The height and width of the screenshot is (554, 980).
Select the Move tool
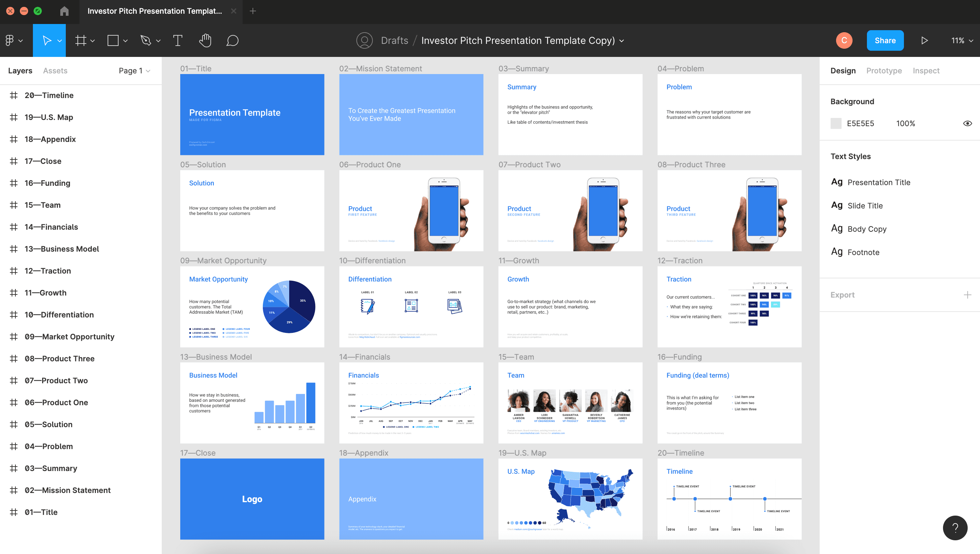pos(46,40)
